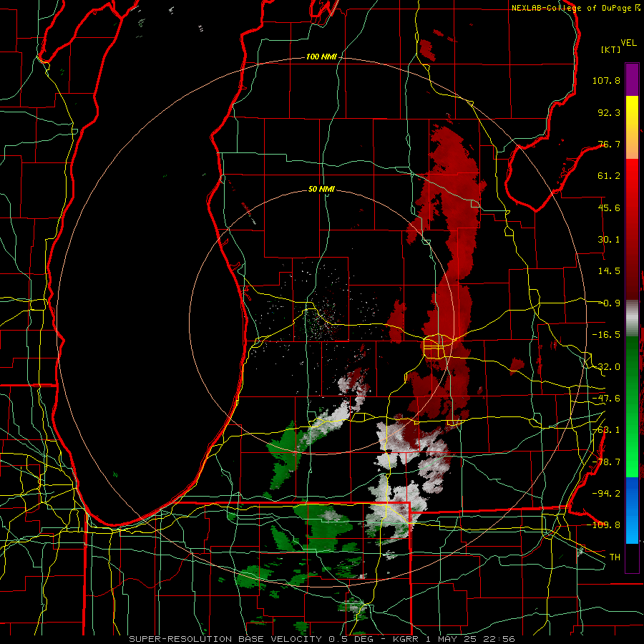Image resolution: width=644 pixels, height=644 pixels.
Task: Click the TH threshold label
Action: pos(615,557)
